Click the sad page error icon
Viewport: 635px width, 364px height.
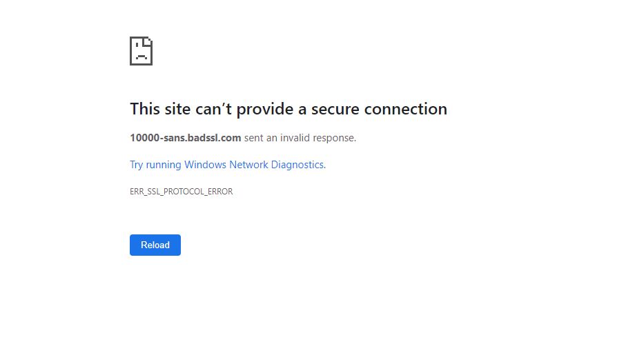pos(141,51)
